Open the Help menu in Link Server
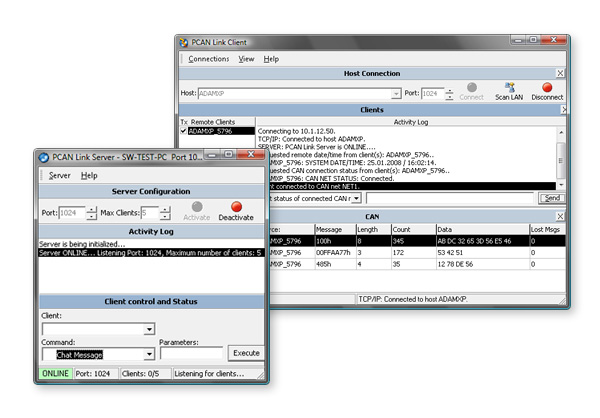This screenshot has height=418, width=600. [x=89, y=175]
